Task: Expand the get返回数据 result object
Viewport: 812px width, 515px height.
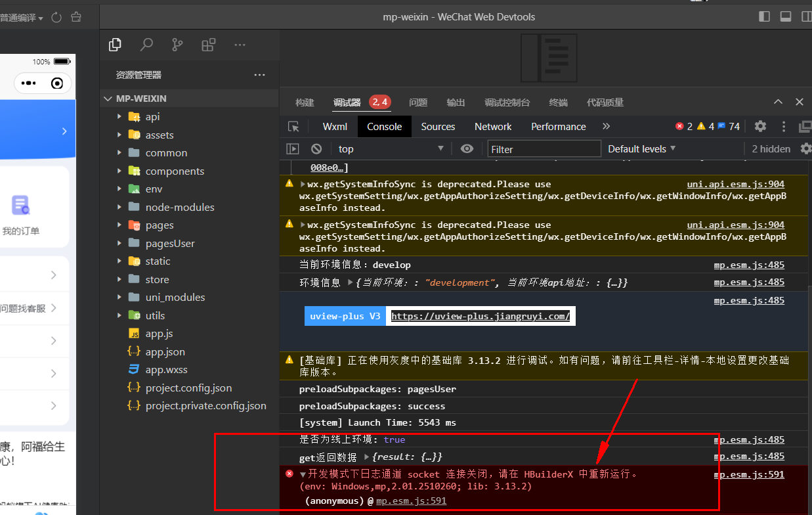Action: pyautogui.click(x=368, y=457)
